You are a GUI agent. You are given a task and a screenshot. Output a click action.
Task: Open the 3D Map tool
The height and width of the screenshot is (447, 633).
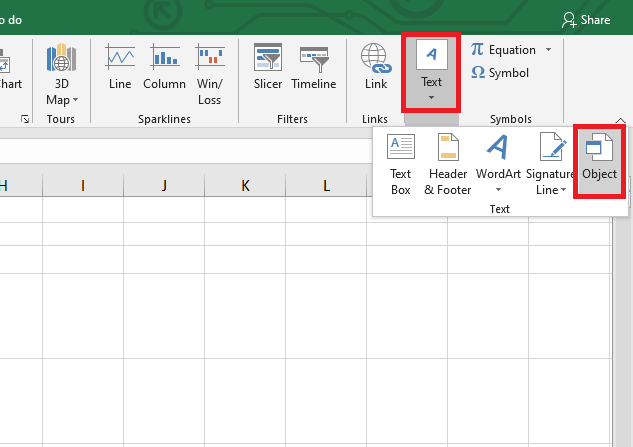(x=61, y=74)
